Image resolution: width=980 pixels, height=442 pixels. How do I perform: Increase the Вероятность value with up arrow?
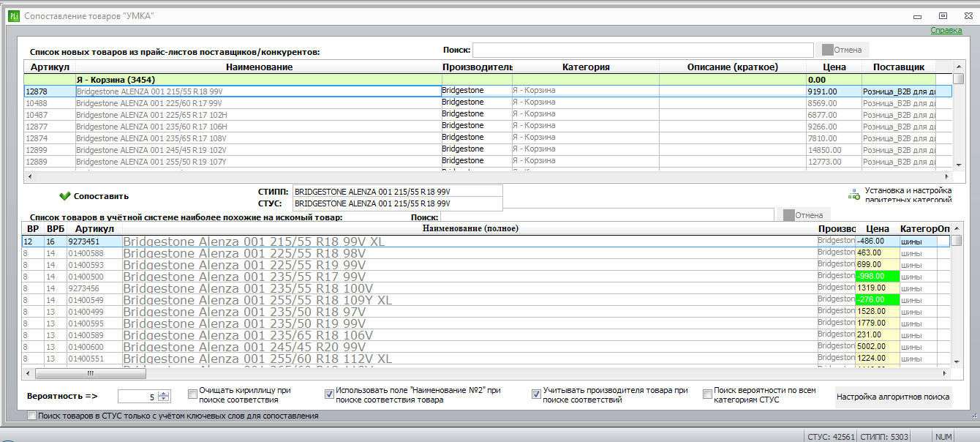[x=163, y=394]
